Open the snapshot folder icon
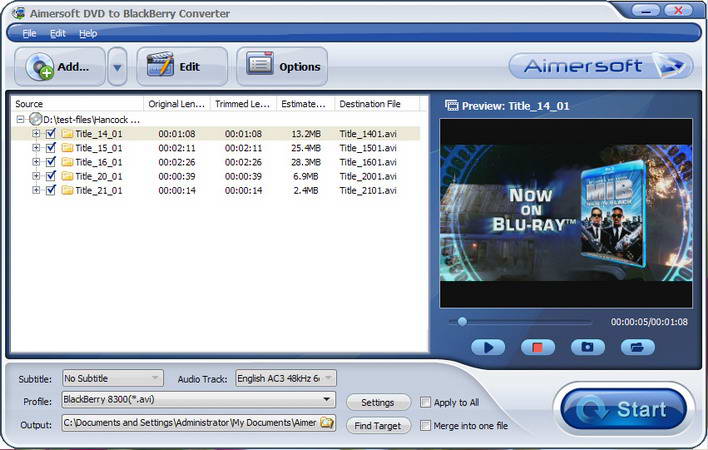Screen dimensions: 708x450 pos(637,347)
